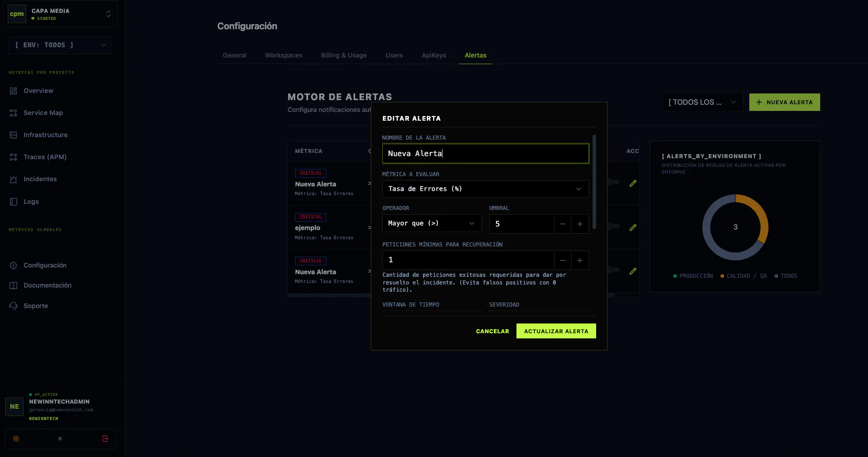Open the Capa Media workspace switcher
The height and width of the screenshot is (457, 868).
click(61, 14)
